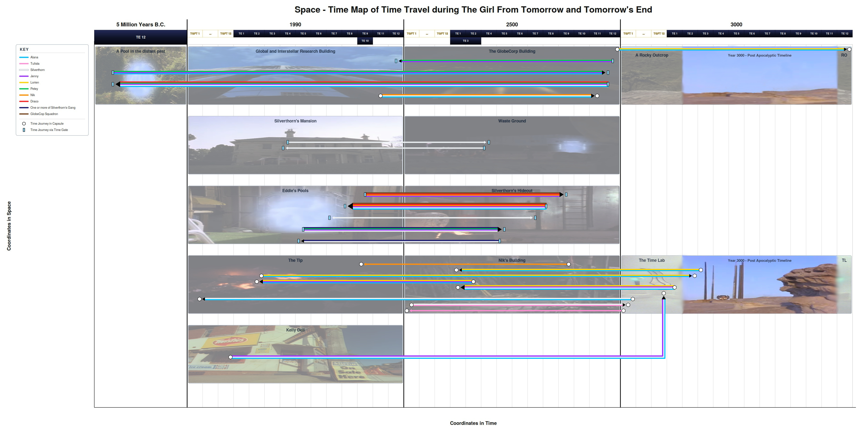Open The Time Lab image
The width and height of the screenshot is (868, 436).
pos(652,285)
